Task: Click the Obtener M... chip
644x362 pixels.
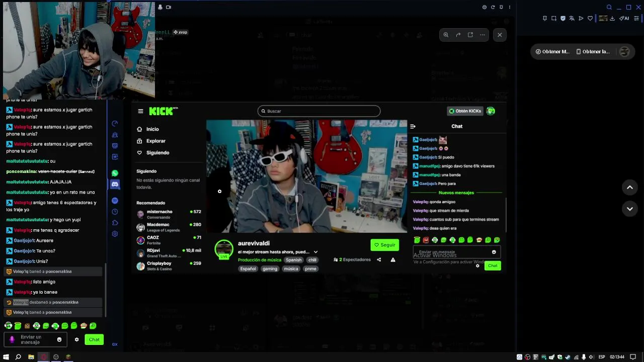Action: (552, 51)
